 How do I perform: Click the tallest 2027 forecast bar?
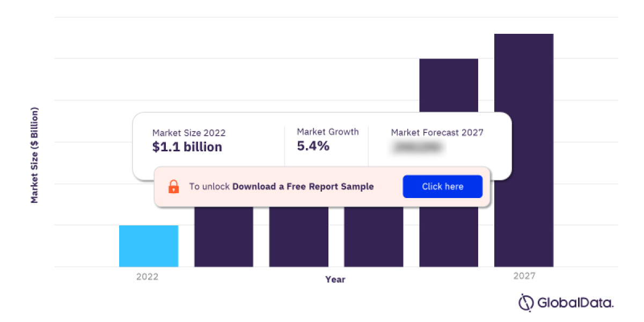tap(523, 150)
